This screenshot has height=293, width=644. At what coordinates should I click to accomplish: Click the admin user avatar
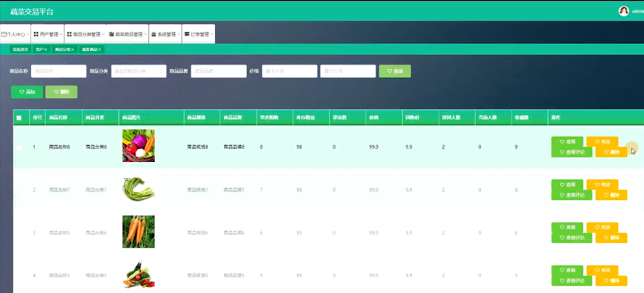(624, 11)
